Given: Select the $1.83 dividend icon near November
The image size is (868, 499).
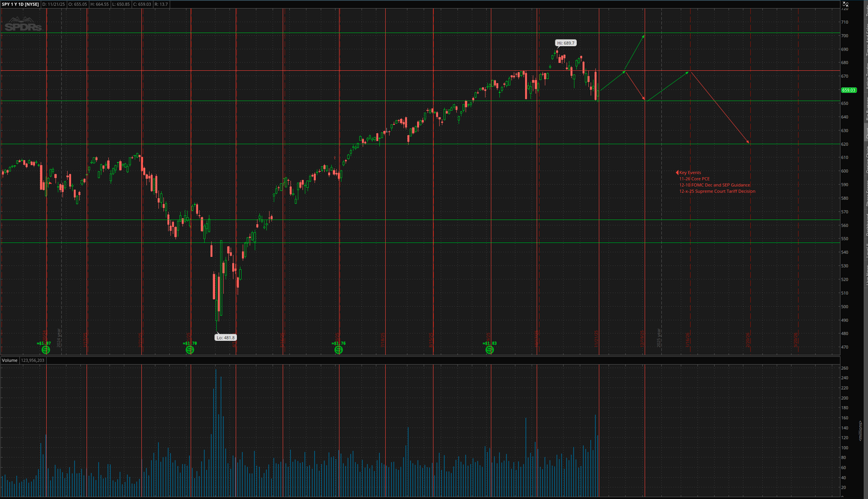Looking at the screenshot, I should (490, 350).
